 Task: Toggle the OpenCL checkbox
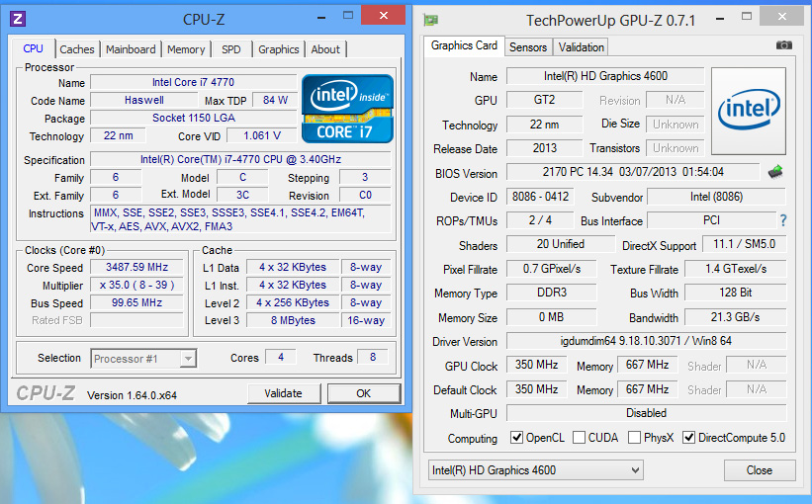tap(516, 438)
